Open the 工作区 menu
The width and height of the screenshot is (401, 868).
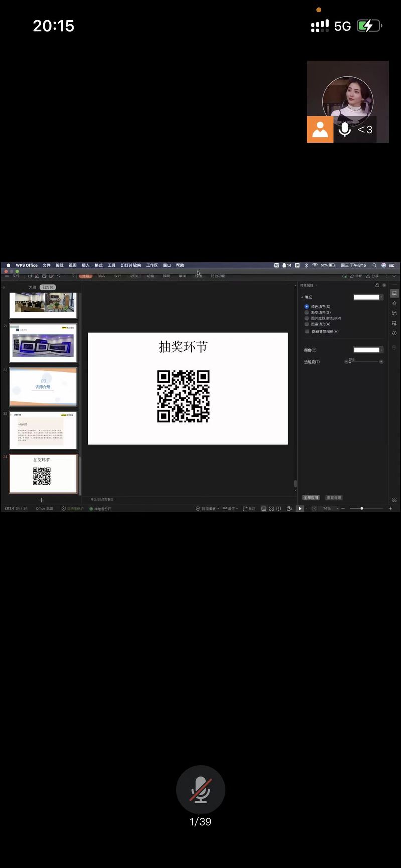point(152,265)
